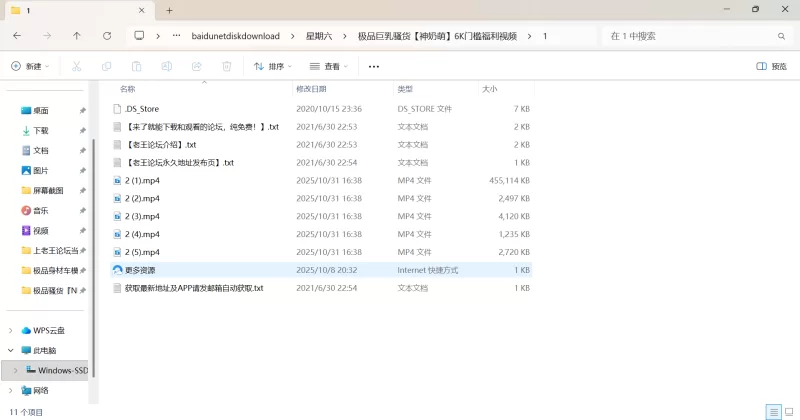Click the 新建 new item button
Viewport: 800px width, 420px height.
click(30, 67)
